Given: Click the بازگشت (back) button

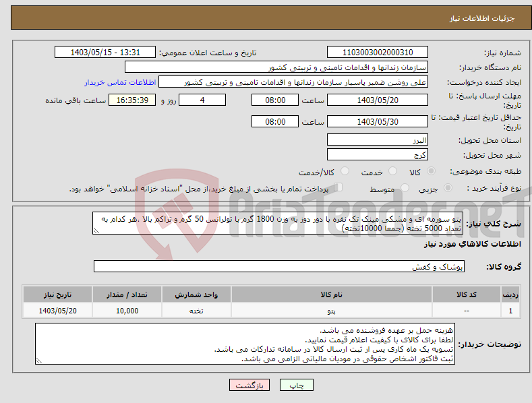Looking at the screenshot, I should pyautogui.click(x=249, y=385).
